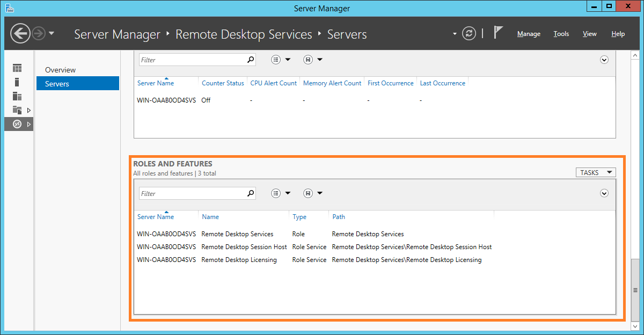Sort roles by the Path column header
The height and width of the screenshot is (335, 644).
click(339, 217)
